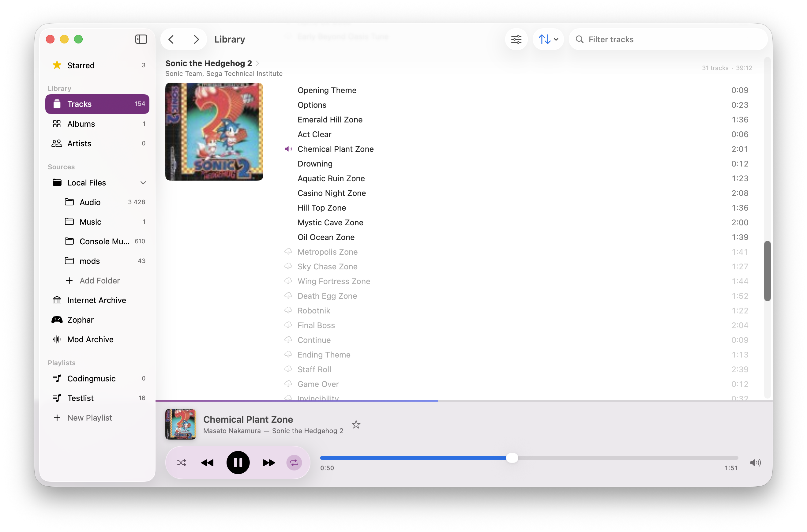
Task: Open the Albums library section
Action: click(81, 124)
